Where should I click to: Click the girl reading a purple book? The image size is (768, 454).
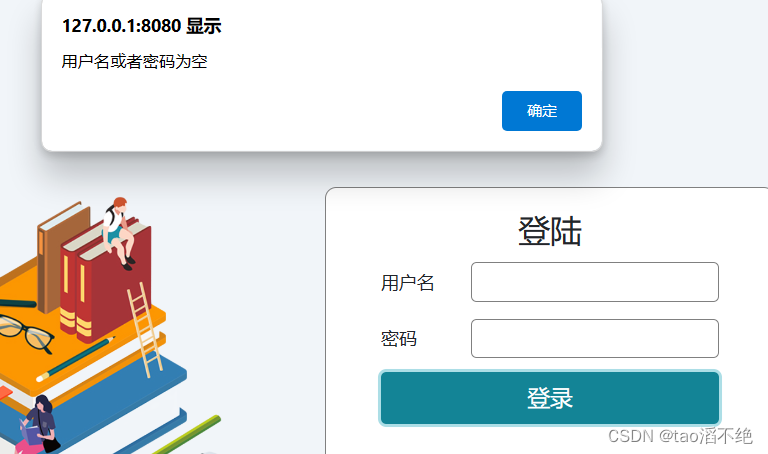pyautogui.click(x=39, y=424)
